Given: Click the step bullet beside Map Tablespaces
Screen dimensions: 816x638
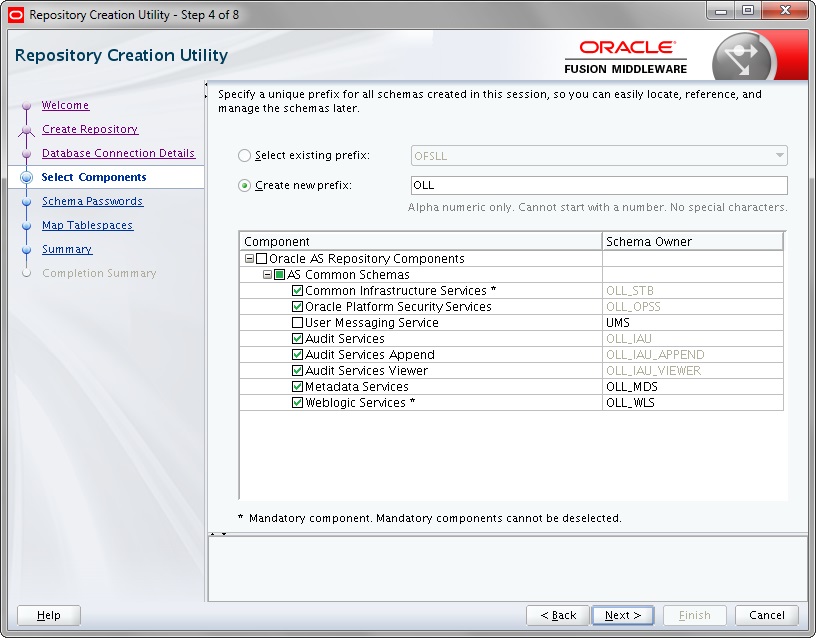Looking at the screenshot, I should [x=27, y=225].
